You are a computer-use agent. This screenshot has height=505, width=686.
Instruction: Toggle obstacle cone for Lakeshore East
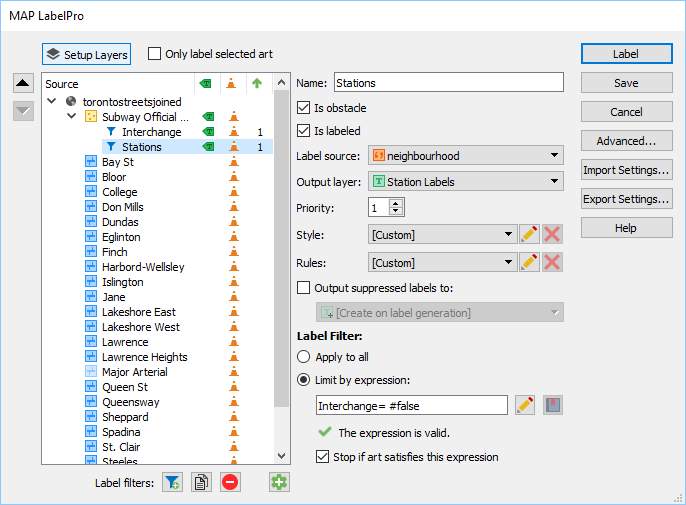(234, 312)
